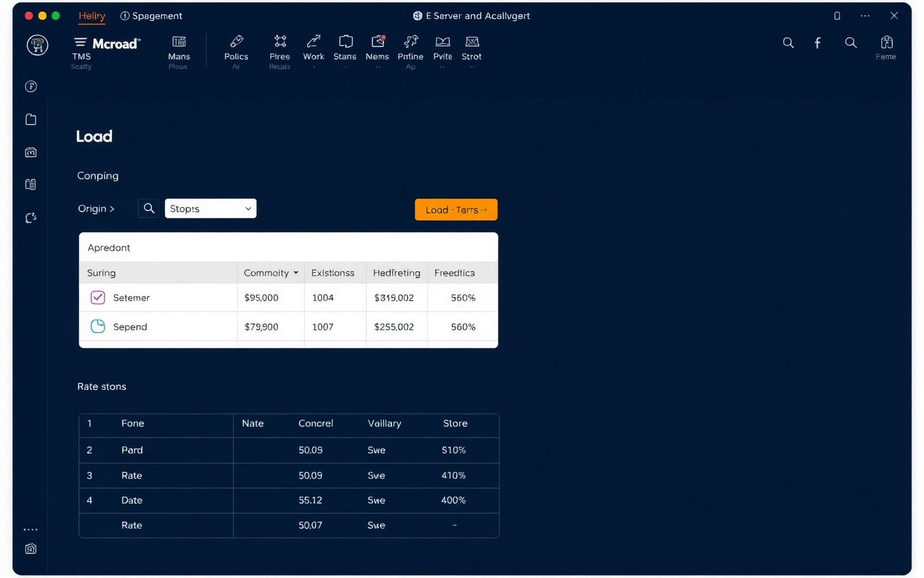Select the Sepend row name
This screenshot has height=578, width=924.
coord(130,327)
